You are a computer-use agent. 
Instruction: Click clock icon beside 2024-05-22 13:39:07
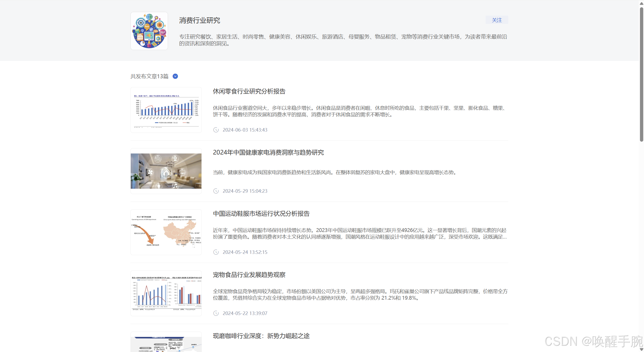pyautogui.click(x=216, y=313)
